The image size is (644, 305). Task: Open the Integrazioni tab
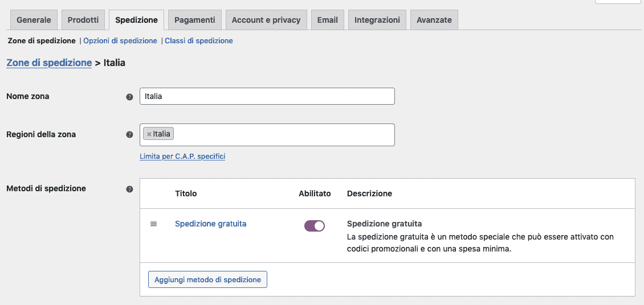377,20
